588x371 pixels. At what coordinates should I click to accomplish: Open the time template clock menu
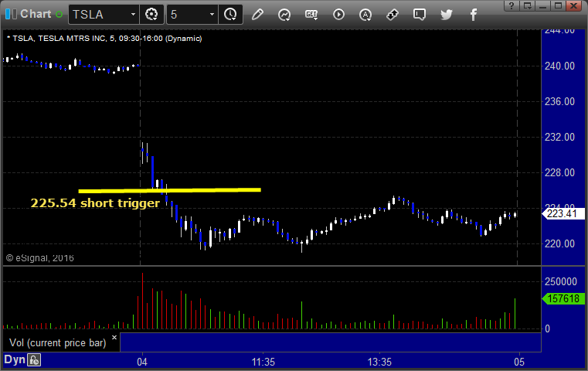[230, 15]
